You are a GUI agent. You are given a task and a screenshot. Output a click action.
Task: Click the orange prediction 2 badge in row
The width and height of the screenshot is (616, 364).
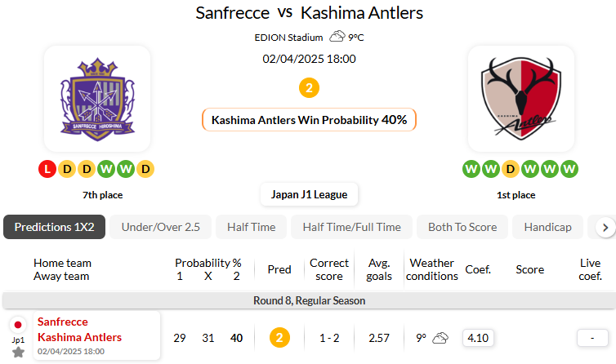tap(279, 338)
